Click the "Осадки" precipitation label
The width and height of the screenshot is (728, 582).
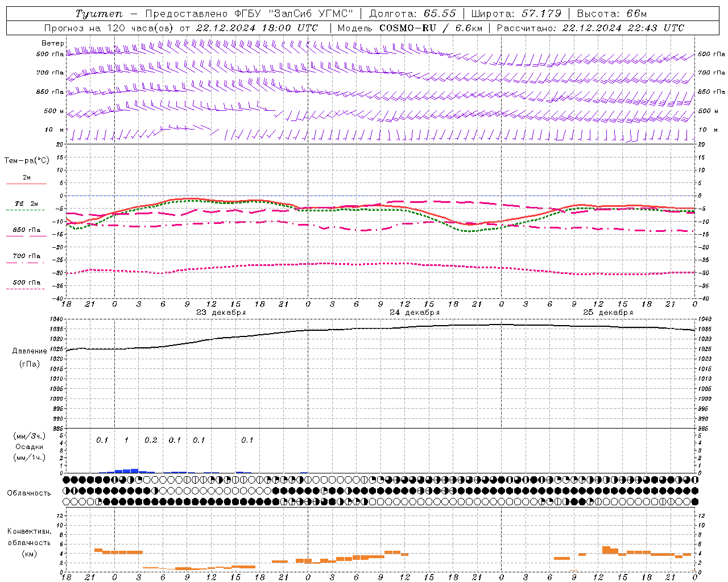point(30,447)
